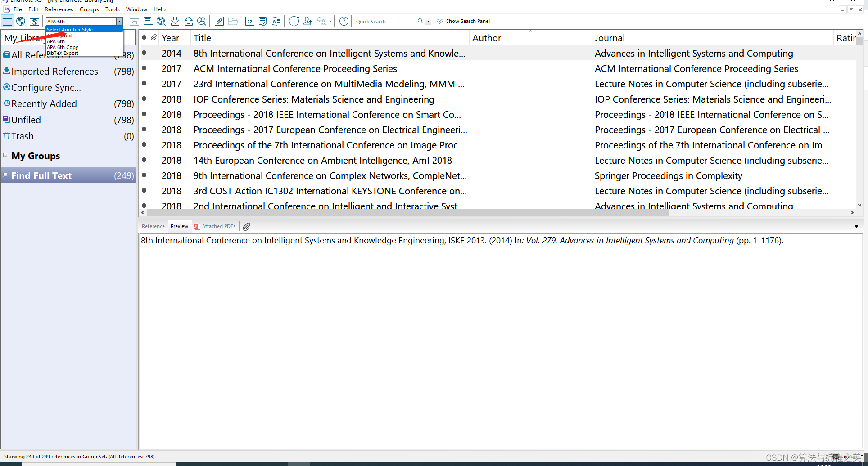Open the EndNote application icon menu

tap(7, 9)
